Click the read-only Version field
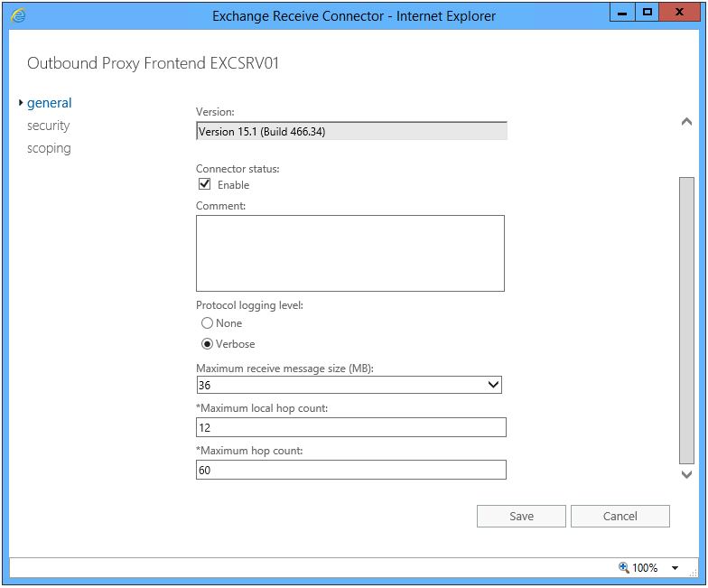This screenshot has height=588, width=708. pyautogui.click(x=351, y=131)
